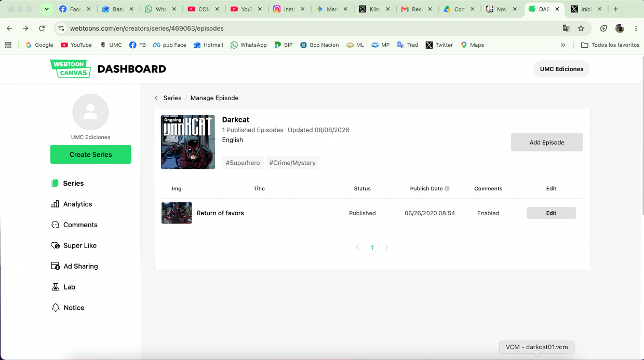This screenshot has width=644, height=360.
Task: Edit the Return of favors episode
Action: tap(551, 213)
